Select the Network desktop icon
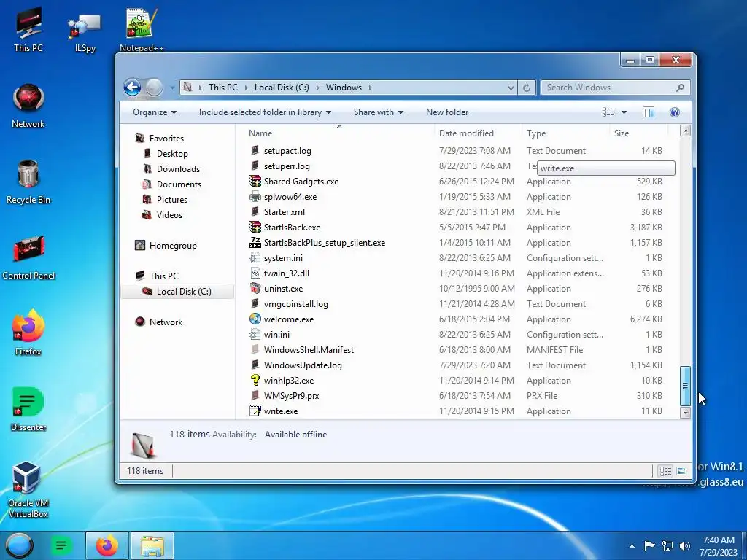This screenshot has width=747, height=560. (x=28, y=106)
